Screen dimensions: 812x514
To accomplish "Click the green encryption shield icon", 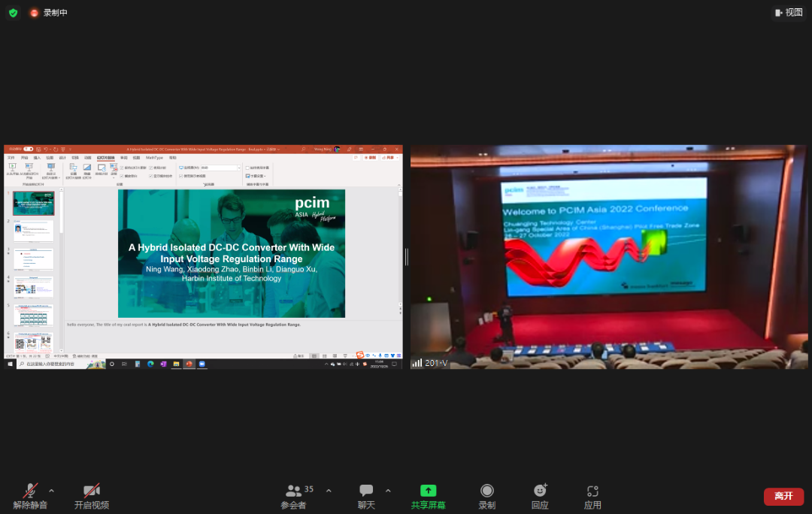I will click(x=13, y=13).
